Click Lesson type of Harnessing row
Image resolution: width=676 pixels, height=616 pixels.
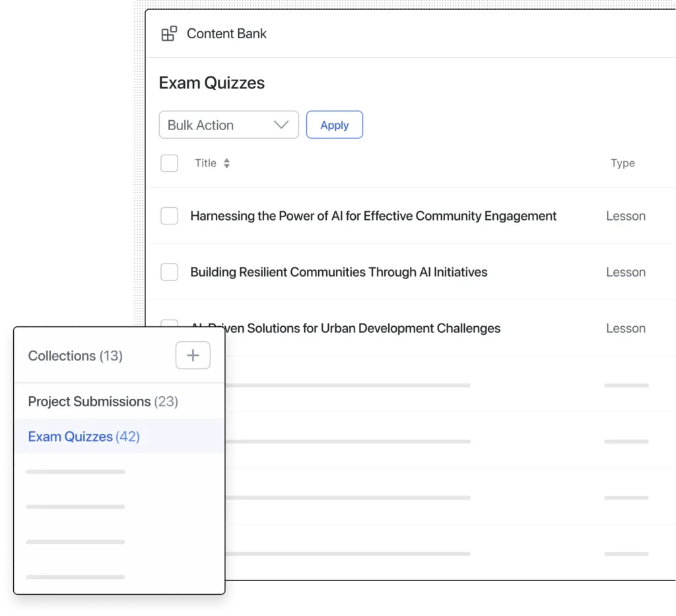(625, 216)
